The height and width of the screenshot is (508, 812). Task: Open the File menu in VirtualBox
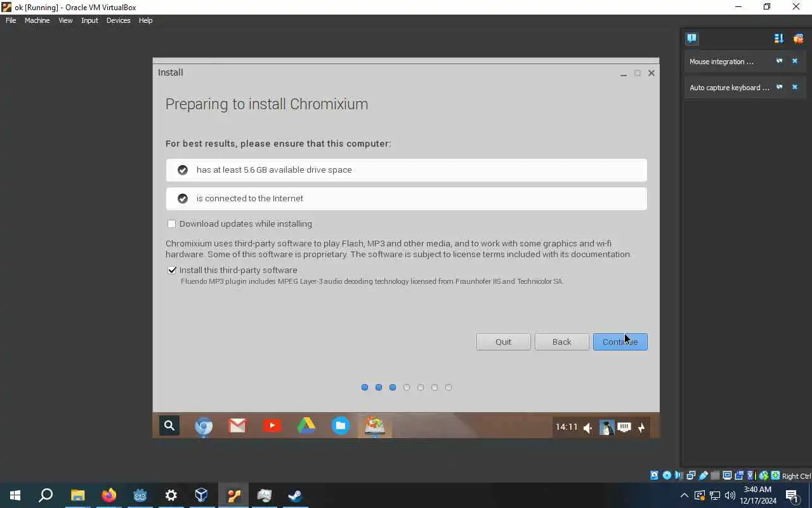[x=11, y=20]
